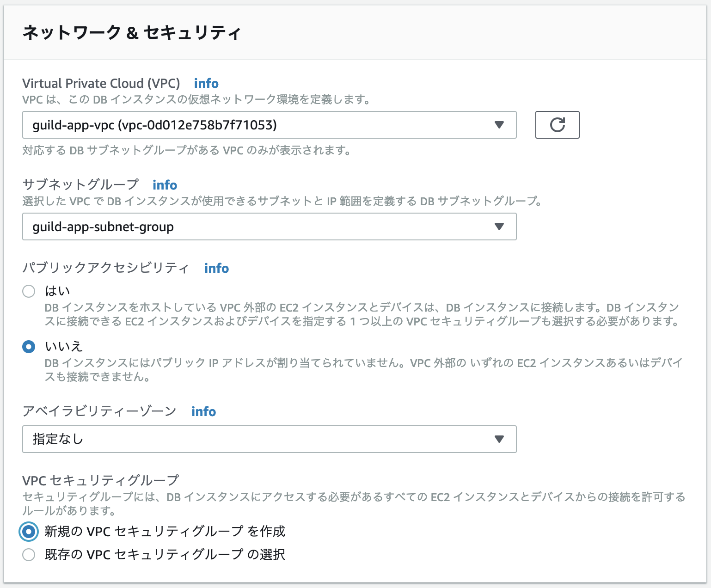The height and width of the screenshot is (588, 711).
Task: Open info link beside パブリックアクセシビリティ
Action: click(x=217, y=268)
